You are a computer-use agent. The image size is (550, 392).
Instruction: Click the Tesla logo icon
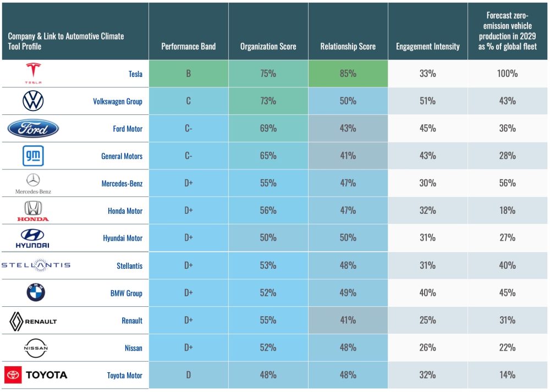(33, 73)
